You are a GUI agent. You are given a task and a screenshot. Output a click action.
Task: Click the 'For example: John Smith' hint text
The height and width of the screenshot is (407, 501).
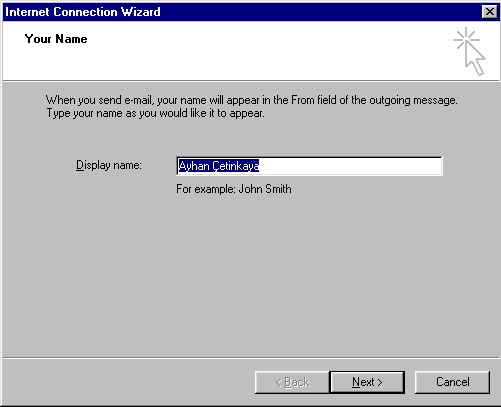point(234,189)
